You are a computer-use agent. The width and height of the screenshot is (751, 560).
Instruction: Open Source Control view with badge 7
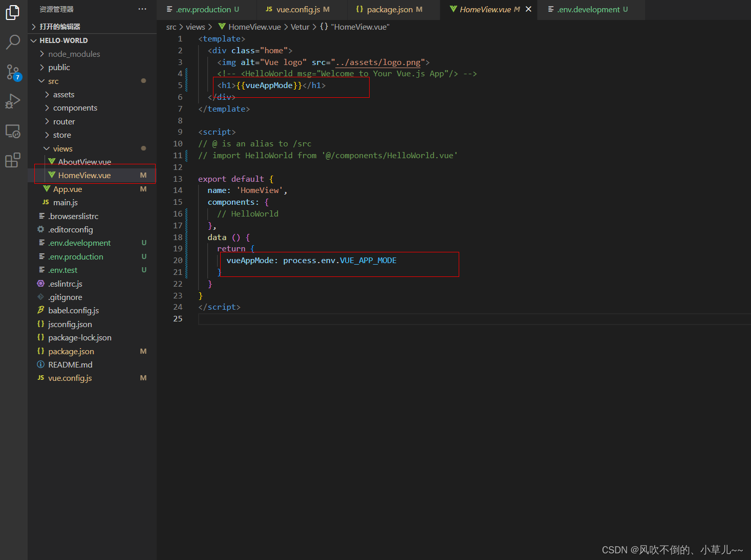(13, 72)
